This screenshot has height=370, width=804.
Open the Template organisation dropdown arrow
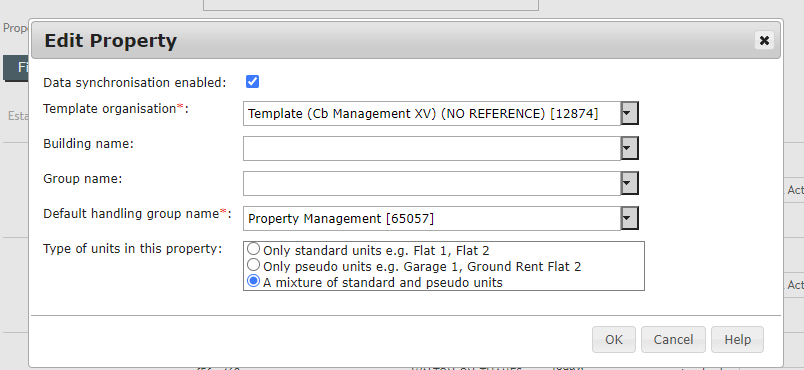point(629,113)
